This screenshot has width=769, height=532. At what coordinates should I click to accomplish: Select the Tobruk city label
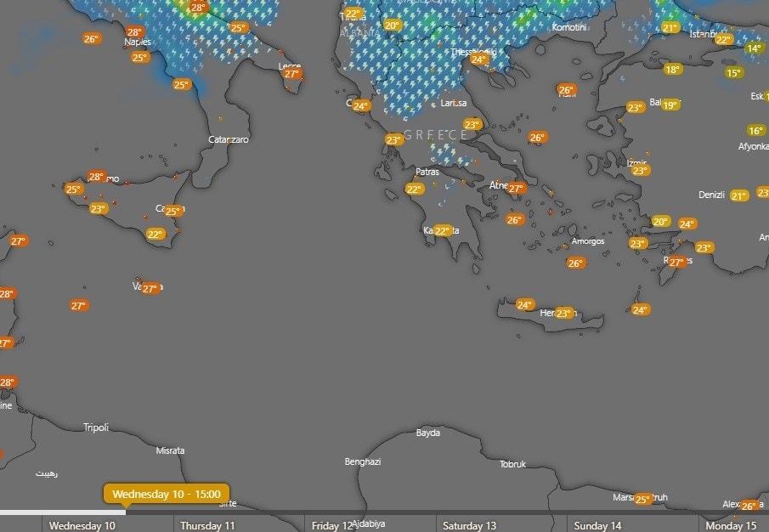tap(513, 464)
